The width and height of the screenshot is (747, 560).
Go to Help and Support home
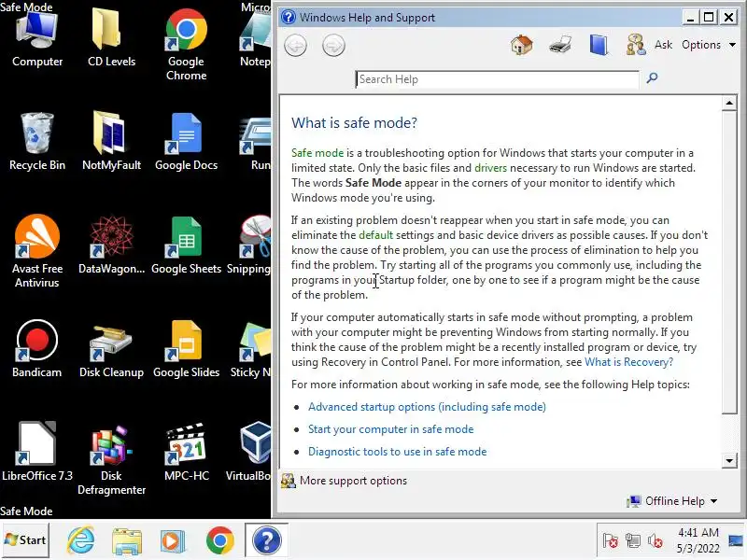[x=522, y=45]
